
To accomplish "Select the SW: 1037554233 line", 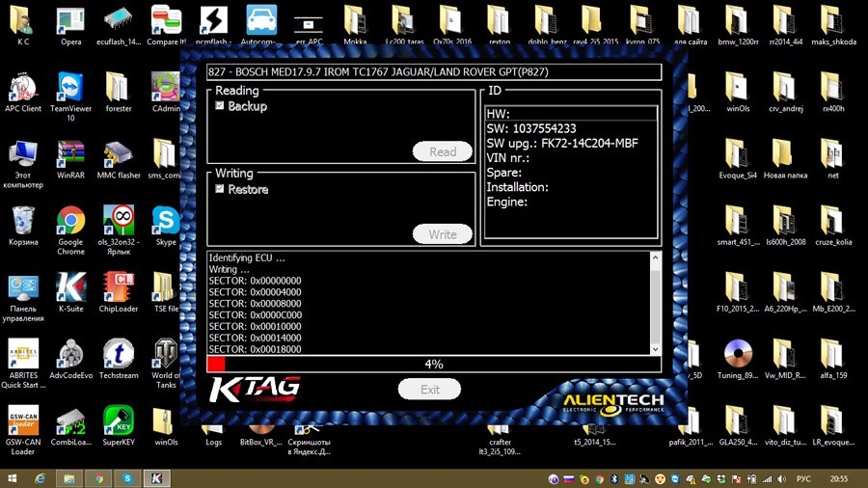I will pyautogui.click(x=531, y=128).
